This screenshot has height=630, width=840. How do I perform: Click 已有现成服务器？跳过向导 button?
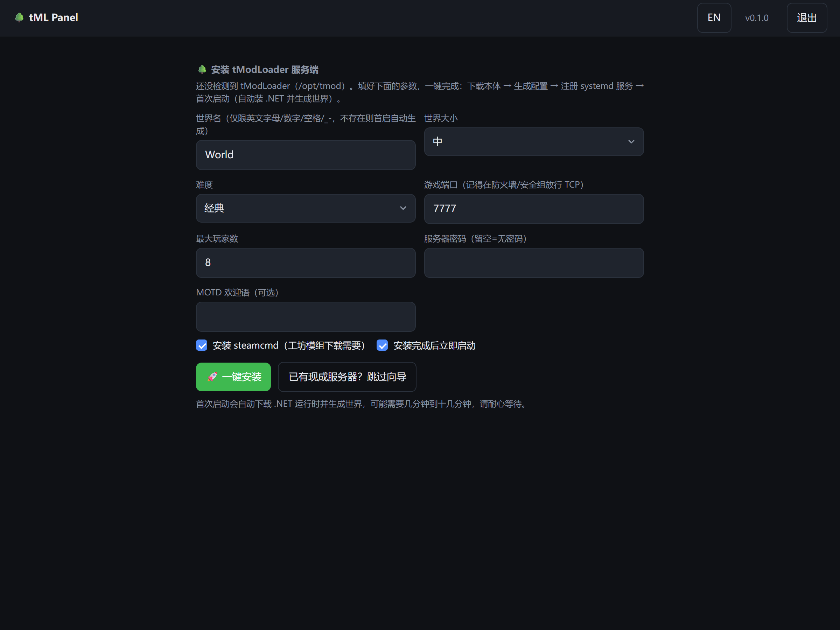[347, 377]
